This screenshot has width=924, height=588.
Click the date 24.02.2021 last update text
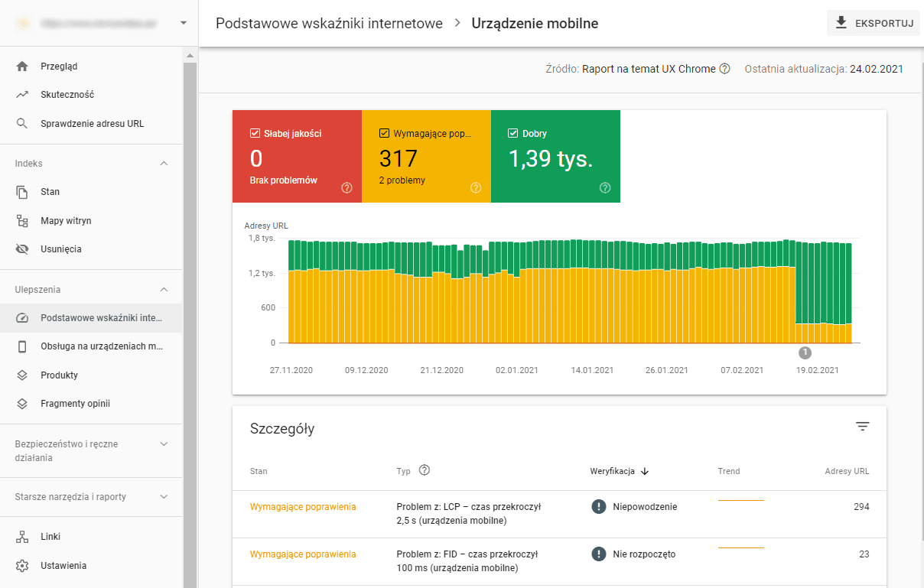[877, 69]
